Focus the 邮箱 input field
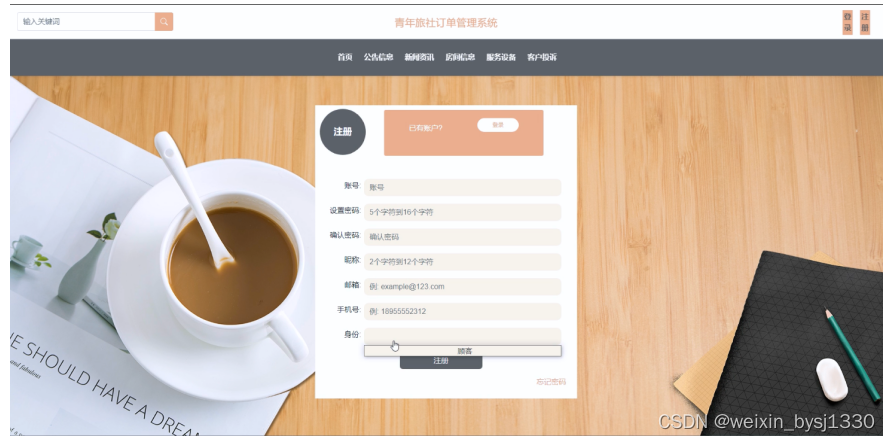891x442 pixels. pos(463,286)
